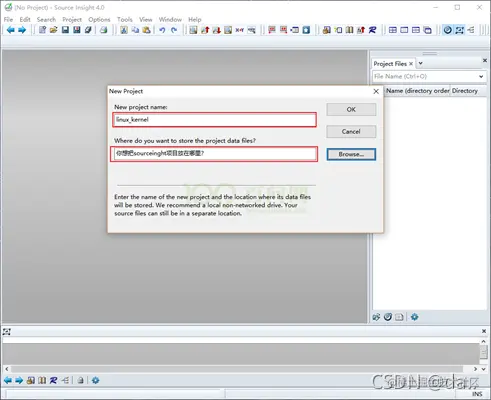Click the Undo arrow icon
This screenshot has height=400, width=491.
(162, 30)
